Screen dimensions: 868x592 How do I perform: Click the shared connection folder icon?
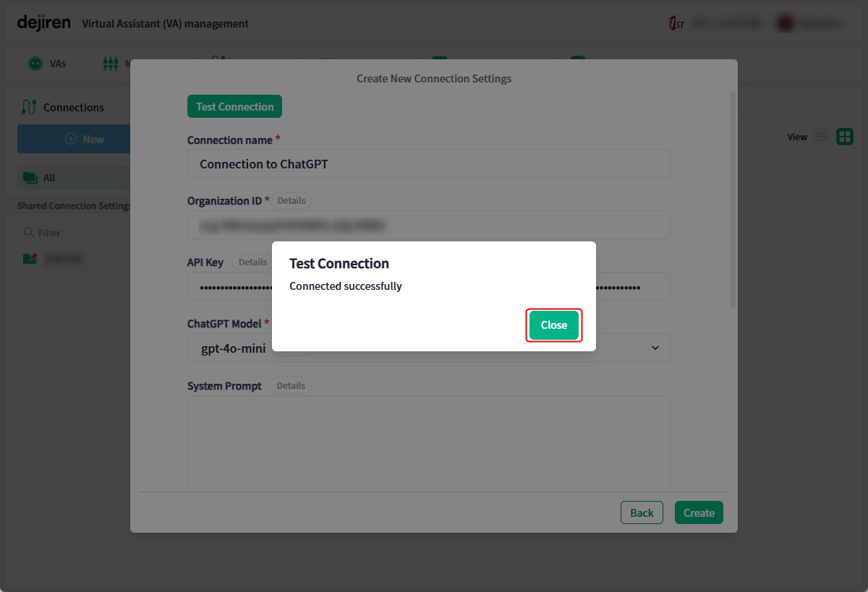click(30, 258)
